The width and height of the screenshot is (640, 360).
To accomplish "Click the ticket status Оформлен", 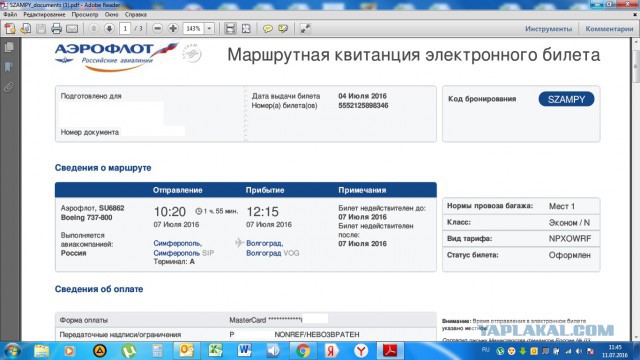I will pos(569,255).
